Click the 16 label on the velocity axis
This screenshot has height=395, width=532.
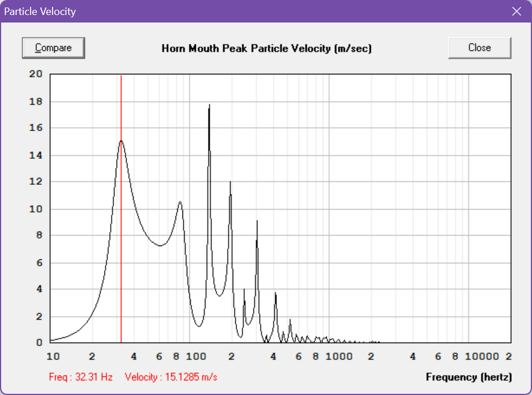36,128
